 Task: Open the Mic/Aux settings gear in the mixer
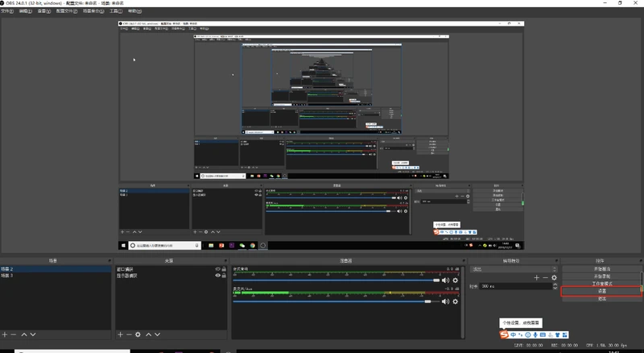pyautogui.click(x=455, y=301)
